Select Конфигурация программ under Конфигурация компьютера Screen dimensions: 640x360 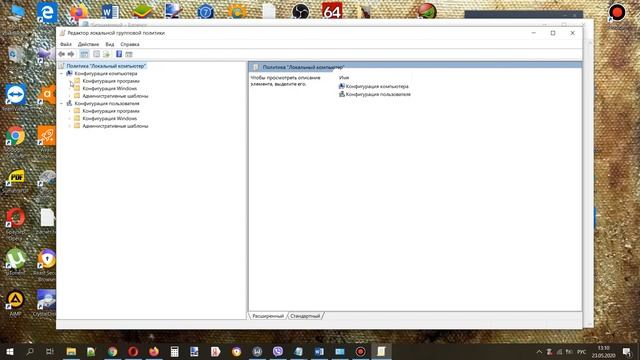111,81
